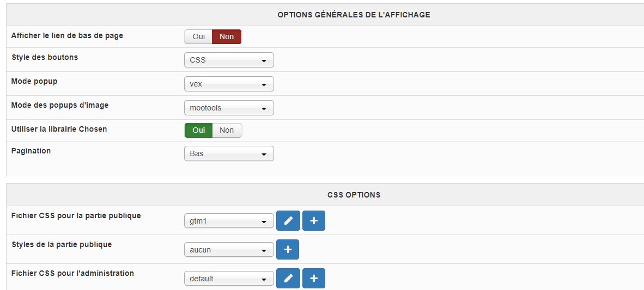644x290 pixels.
Task: Add new administration CSS file with plus icon
Action: click(x=314, y=279)
